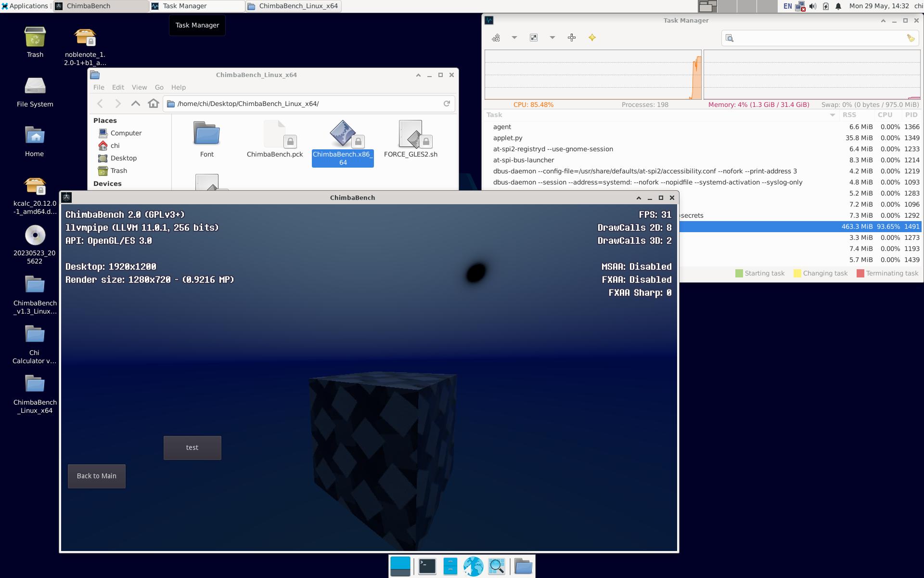The image size is (924, 578).
Task: Sort task list by RSS column
Action: [x=849, y=115]
